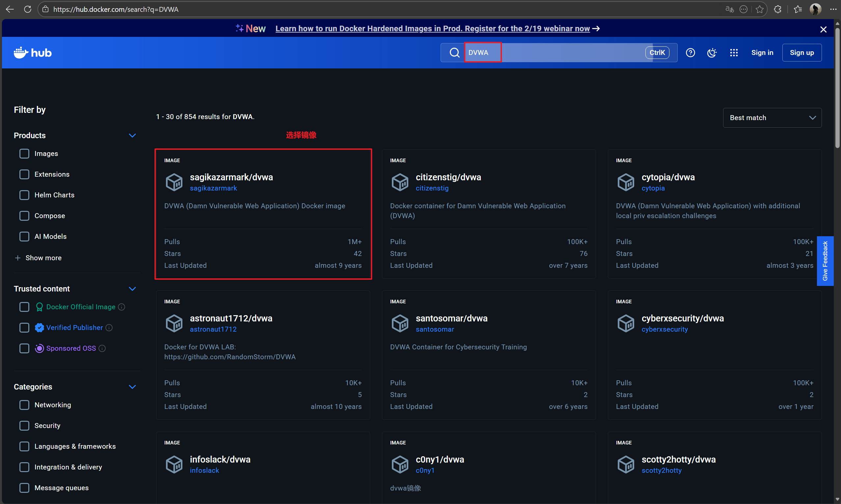Image resolution: width=841 pixels, height=504 pixels.
Task: Click the Verified Publisher info icon
Action: [109, 327]
